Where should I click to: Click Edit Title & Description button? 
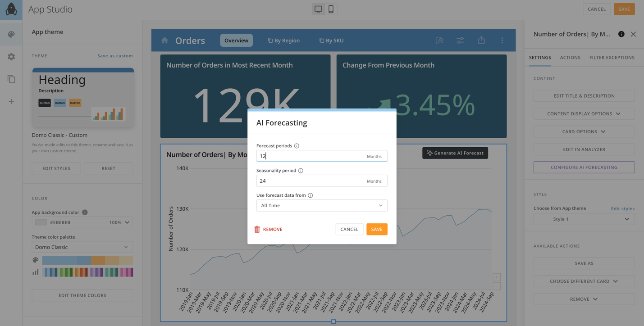click(x=584, y=96)
